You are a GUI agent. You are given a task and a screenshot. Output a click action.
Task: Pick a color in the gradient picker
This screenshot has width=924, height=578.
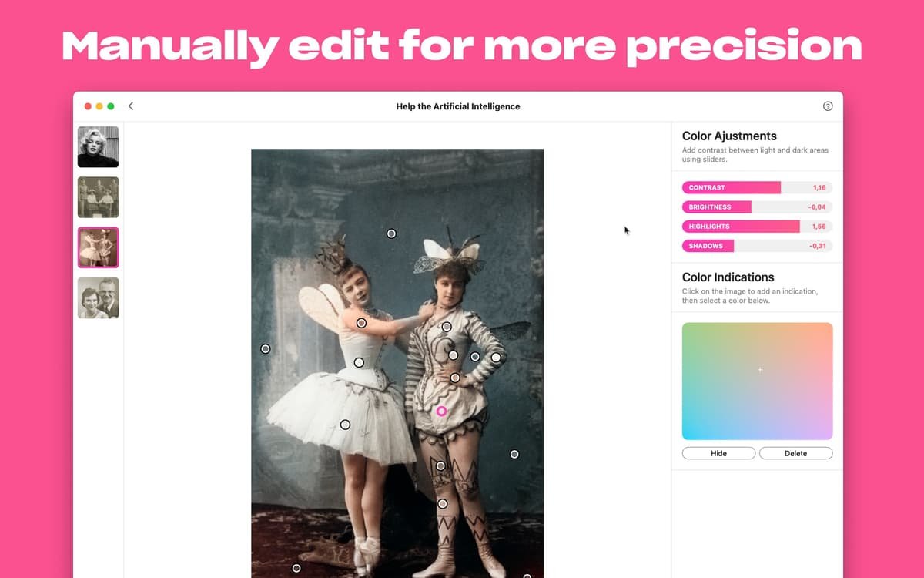757,381
